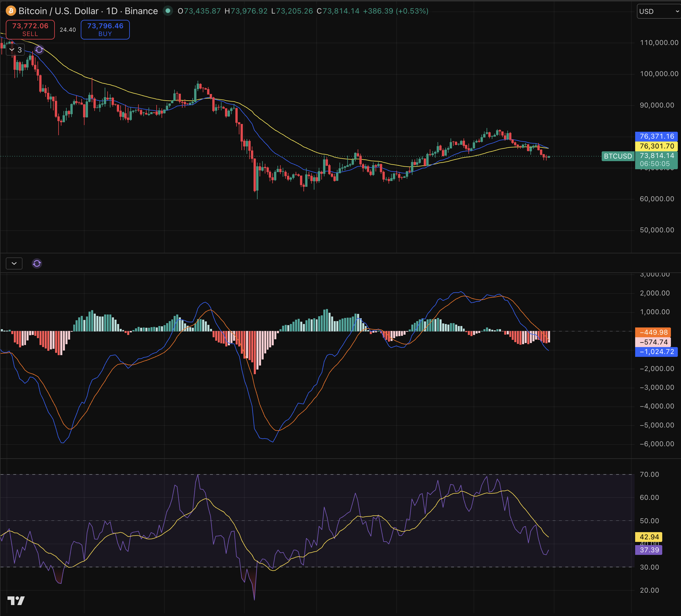Click the green market status dot
This screenshot has width=681, height=616.
[168, 11]
